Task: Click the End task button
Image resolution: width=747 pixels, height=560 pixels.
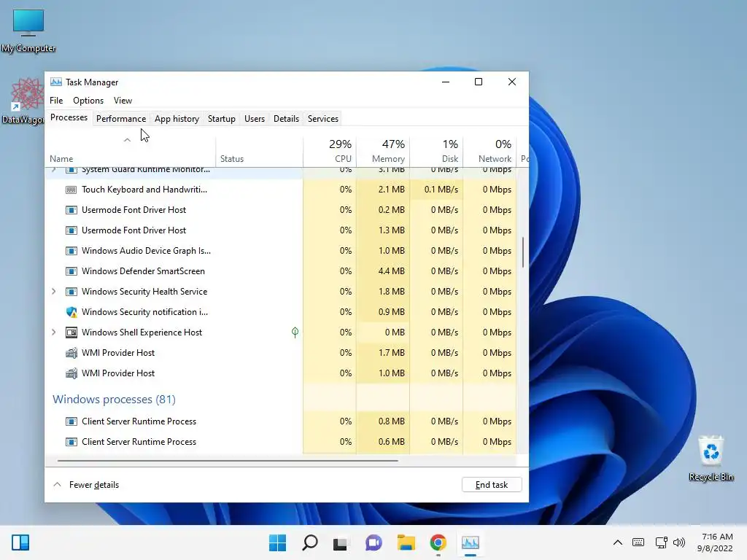Action: pyautogui.click(x=492, y=485)
